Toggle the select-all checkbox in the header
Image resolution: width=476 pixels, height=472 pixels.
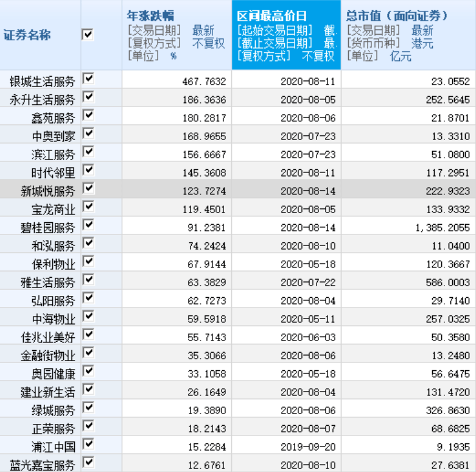click(88, 35)
